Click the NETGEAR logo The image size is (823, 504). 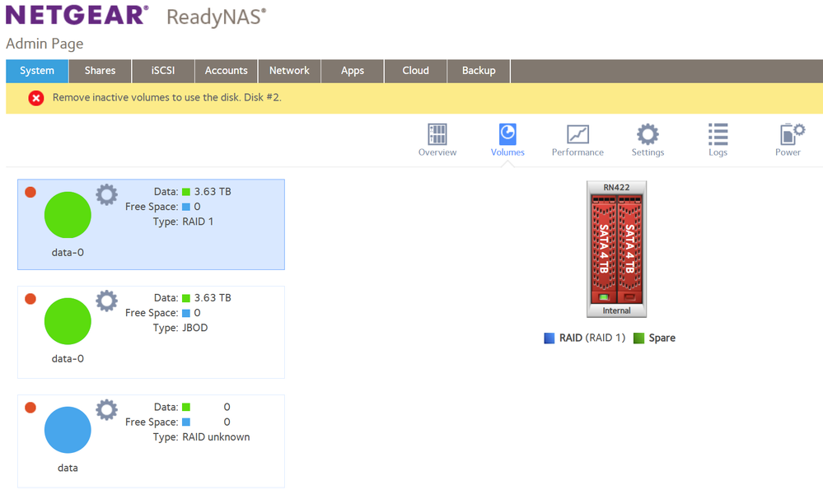click(77, 15)
